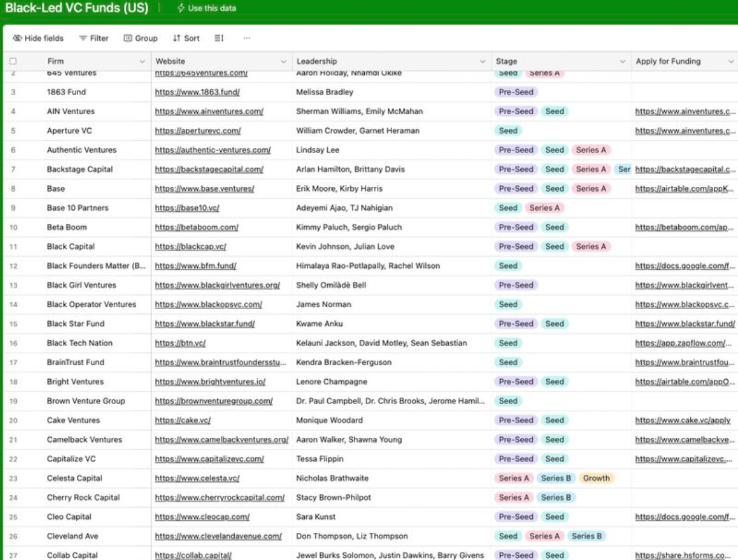
Task: Open the Filter options
Action: 94,38
